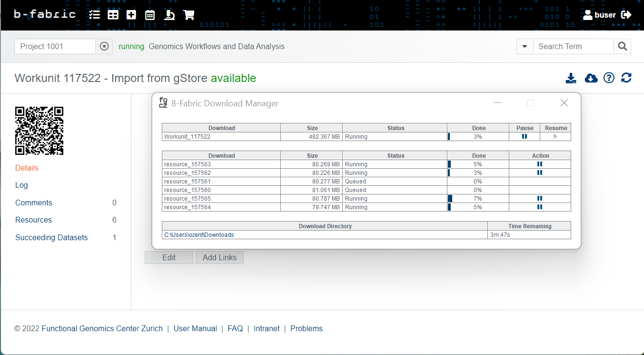The width and height of the screenshot is (644, 355).
Task: Open the User Manual link in footer
Action: pyautogui.click(x=195, y=329)
